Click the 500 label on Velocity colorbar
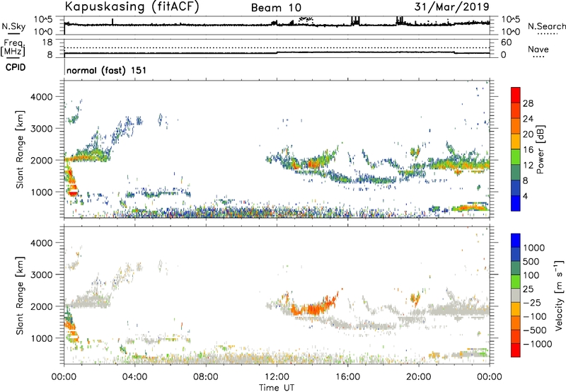The image size is (566, 392). point(531,261)
